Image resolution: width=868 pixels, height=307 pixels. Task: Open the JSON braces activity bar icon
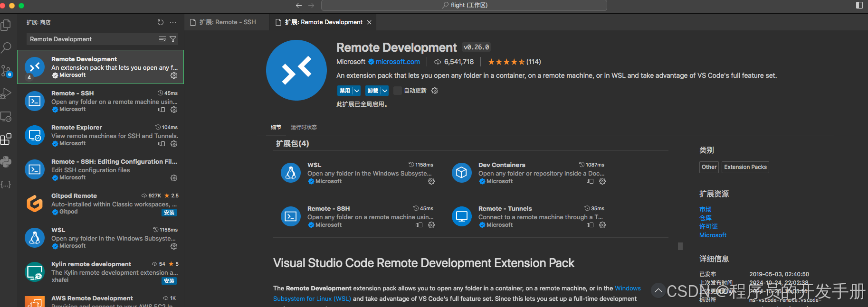(x=6, y=185)
